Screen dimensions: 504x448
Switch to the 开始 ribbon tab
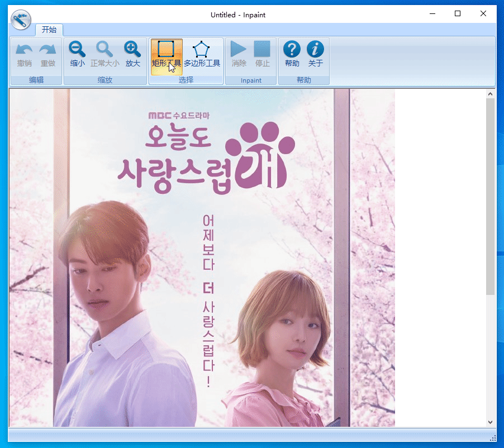pos(49,30)
